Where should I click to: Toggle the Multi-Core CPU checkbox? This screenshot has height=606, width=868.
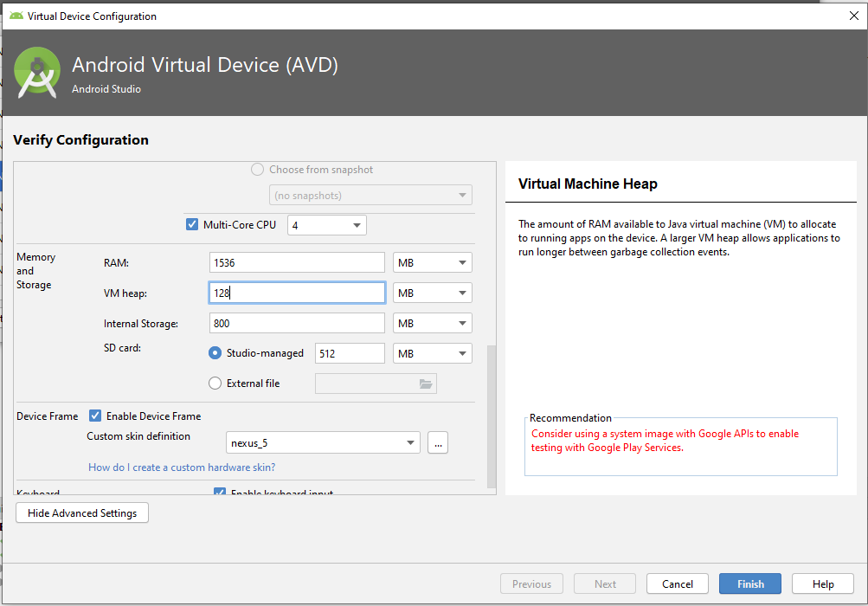[x=192, y=225]
